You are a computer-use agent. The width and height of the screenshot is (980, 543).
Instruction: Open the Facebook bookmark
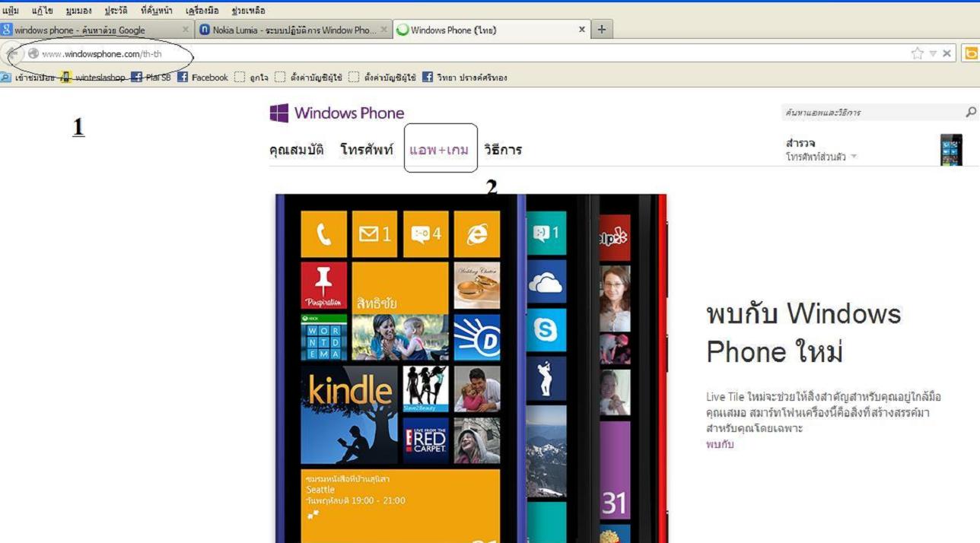click(203, 77)
